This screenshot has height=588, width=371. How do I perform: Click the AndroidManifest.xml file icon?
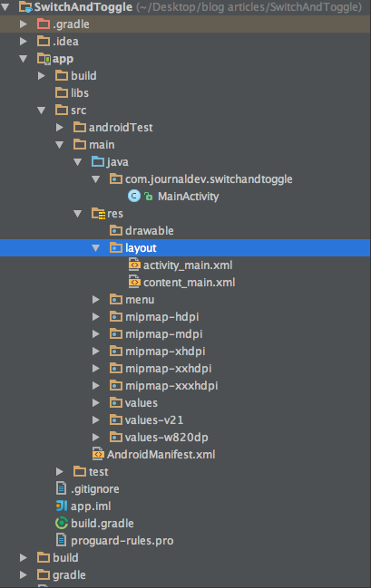[x=98, y=454]
